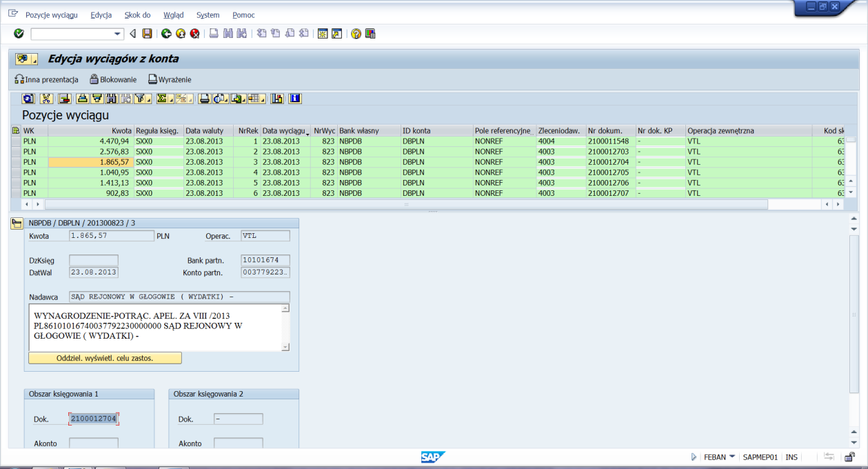Open the Edycja menu
This screenshot has height=469, width=868.
click(x=101, y=14)
